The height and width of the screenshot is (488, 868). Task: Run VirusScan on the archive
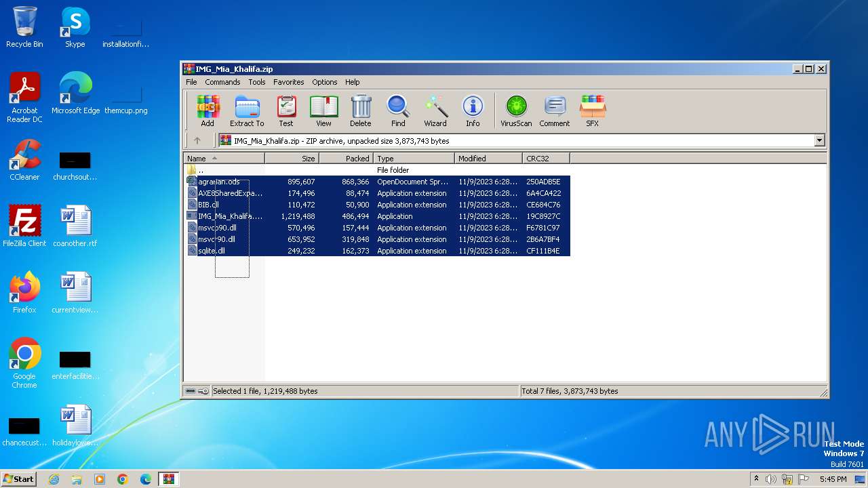coord(516,111)
